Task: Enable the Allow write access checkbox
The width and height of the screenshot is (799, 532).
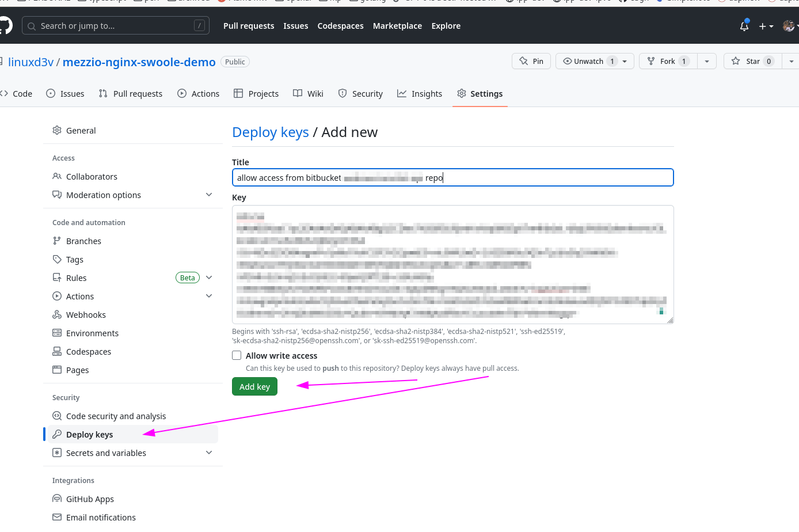Action: 237,355
